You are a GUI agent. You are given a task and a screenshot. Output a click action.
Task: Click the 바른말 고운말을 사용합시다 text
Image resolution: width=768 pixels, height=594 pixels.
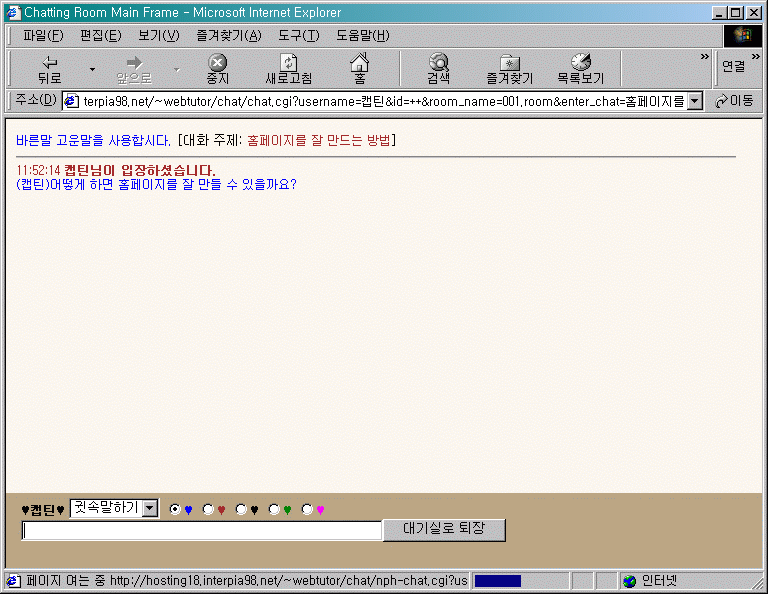93,141
